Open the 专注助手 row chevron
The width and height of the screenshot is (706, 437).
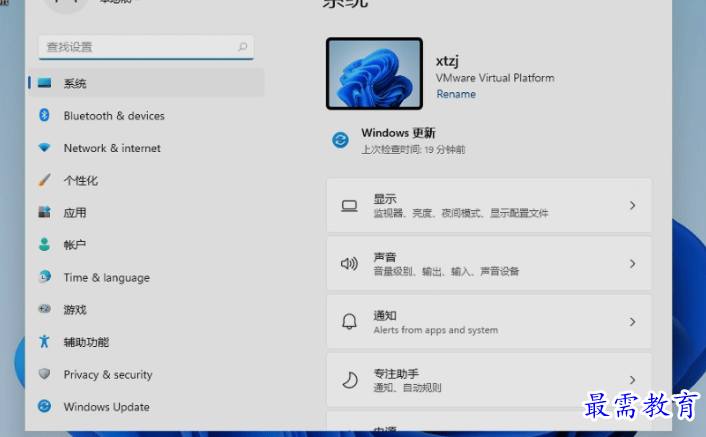point(633,380)
